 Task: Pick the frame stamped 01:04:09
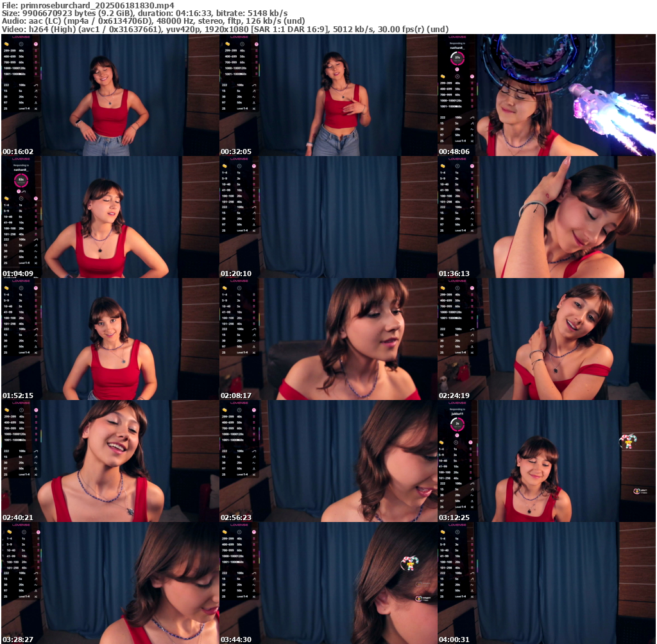110,217
